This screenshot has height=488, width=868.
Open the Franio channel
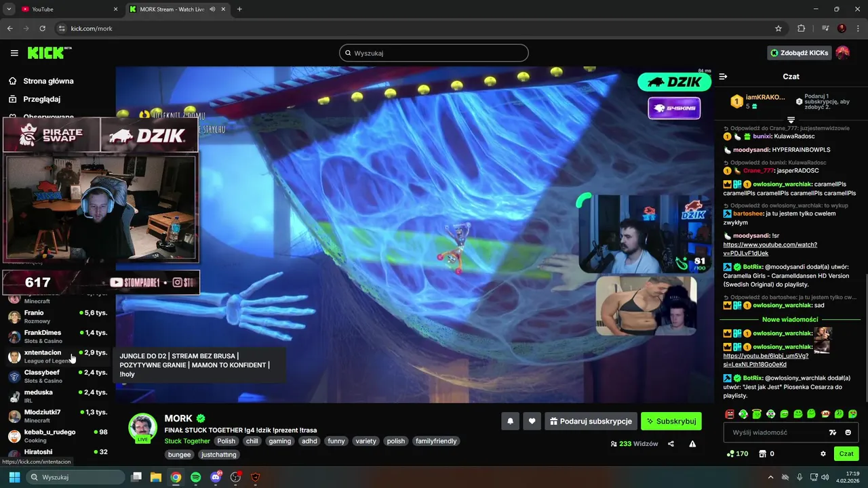pyautogui.click(x=58, y=317)
